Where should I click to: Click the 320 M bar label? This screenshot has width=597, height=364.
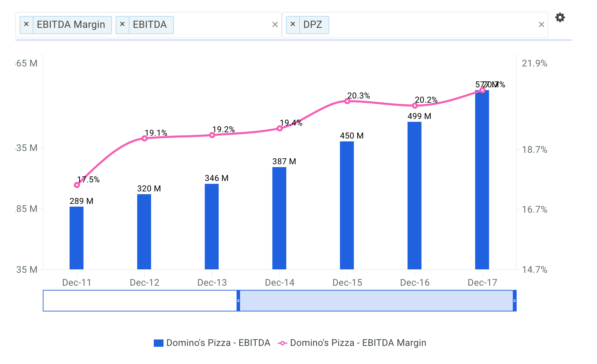(x=149, y=189)
